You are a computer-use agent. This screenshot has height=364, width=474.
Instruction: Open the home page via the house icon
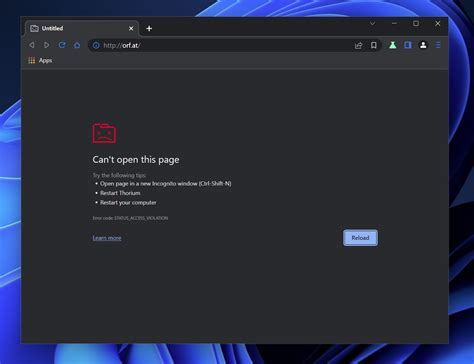pyautogui.click(x=77, y=45)
